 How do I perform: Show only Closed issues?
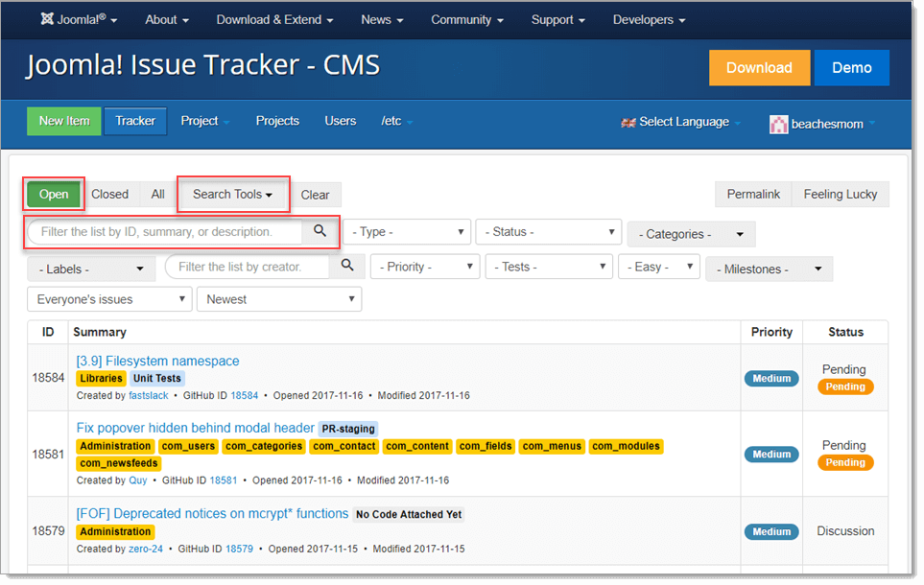(x=109, y=195)
